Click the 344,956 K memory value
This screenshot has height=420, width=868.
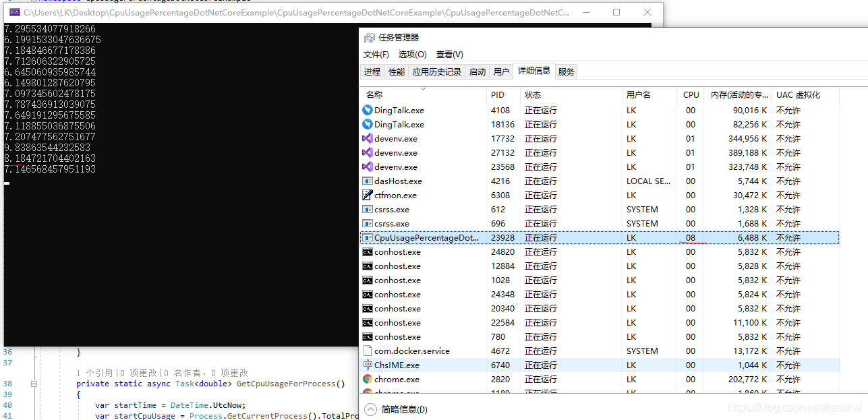(747, 138)
